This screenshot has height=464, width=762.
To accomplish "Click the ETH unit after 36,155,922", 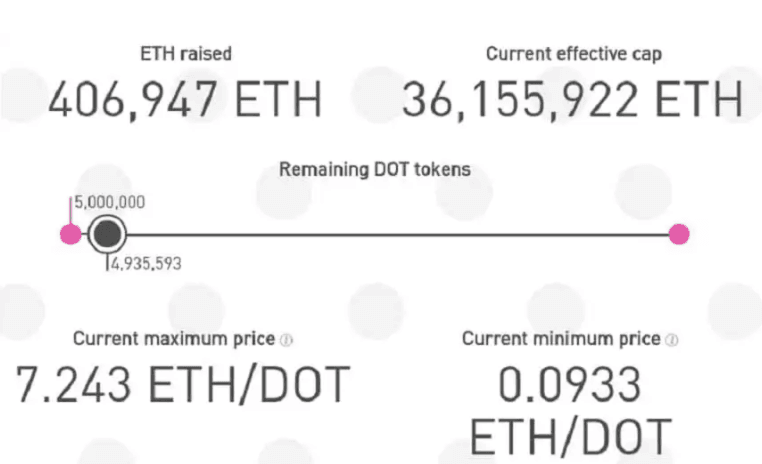I will (704, 100).
